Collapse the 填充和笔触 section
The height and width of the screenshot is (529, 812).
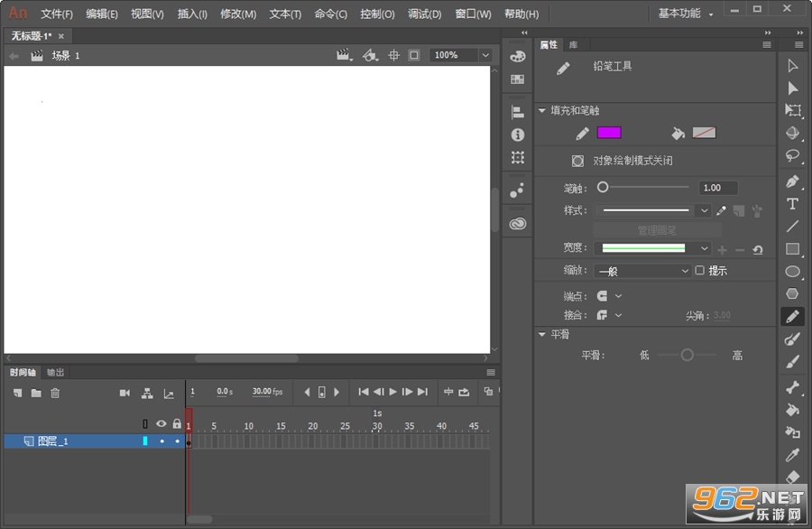pyautogui.click(x=541, y=110)
